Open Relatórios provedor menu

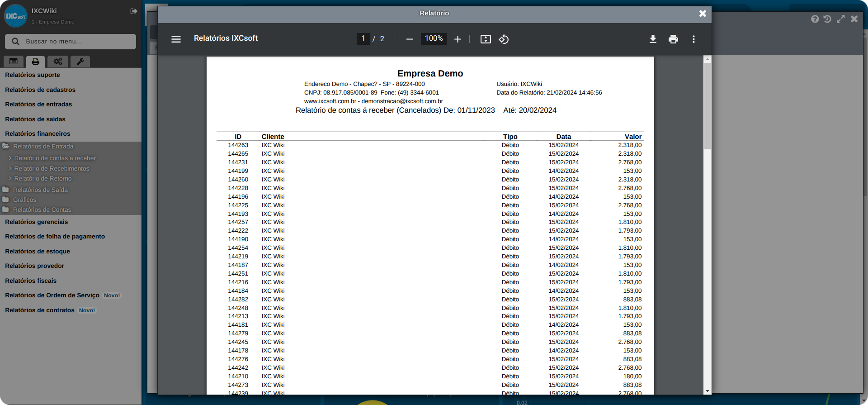point(35,266)
